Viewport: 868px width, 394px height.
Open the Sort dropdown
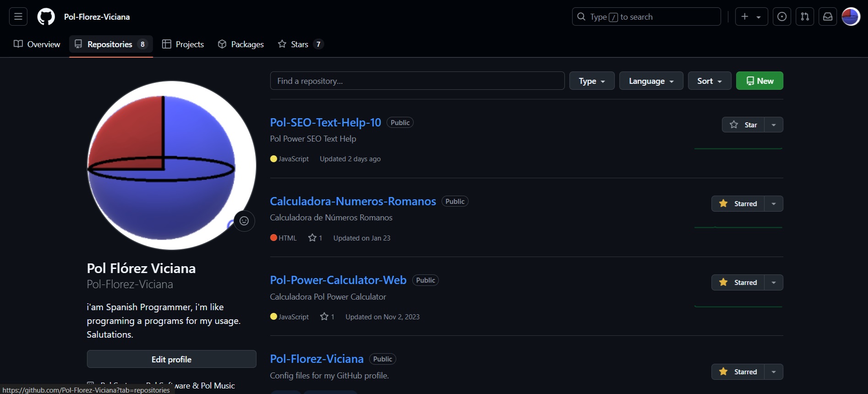(x=710, y=81)
